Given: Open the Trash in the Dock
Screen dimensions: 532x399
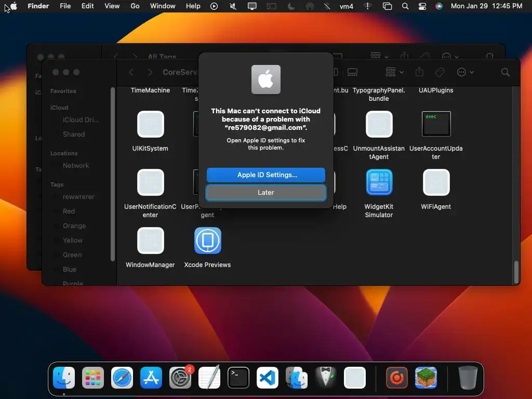Looking at the screenshot, I should click(468, 378).
